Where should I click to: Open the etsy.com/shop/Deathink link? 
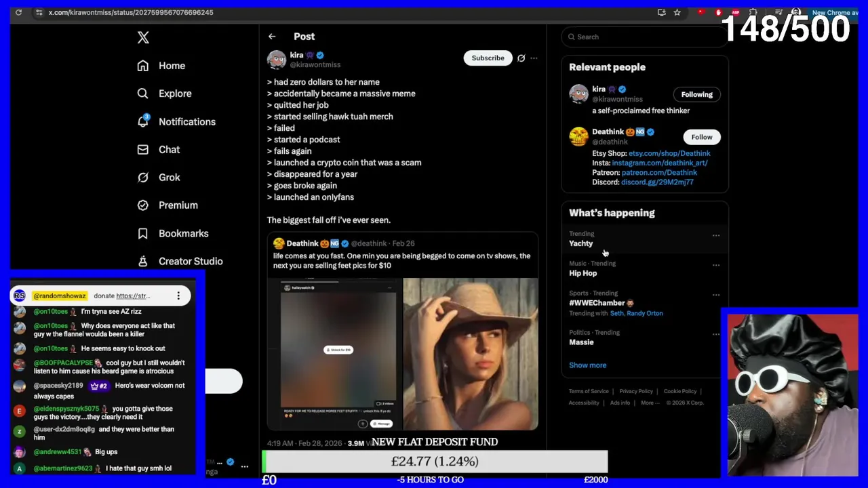click(x=669, y=154)
